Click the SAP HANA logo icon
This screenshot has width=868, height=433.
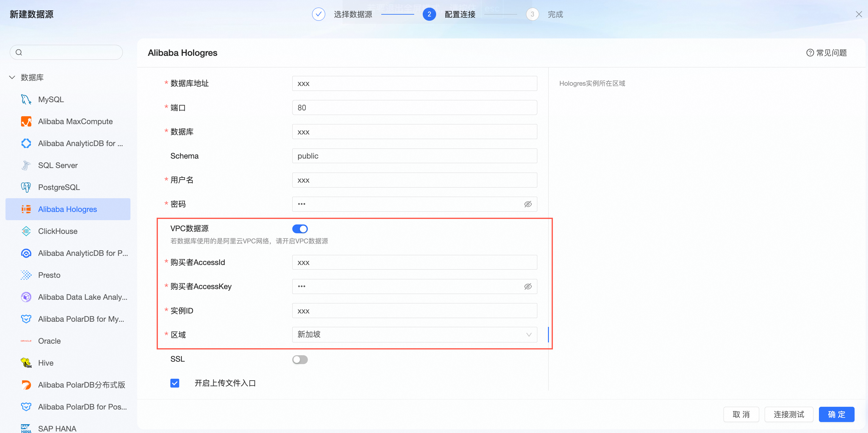pyautogui.click(x=26, y=429)
